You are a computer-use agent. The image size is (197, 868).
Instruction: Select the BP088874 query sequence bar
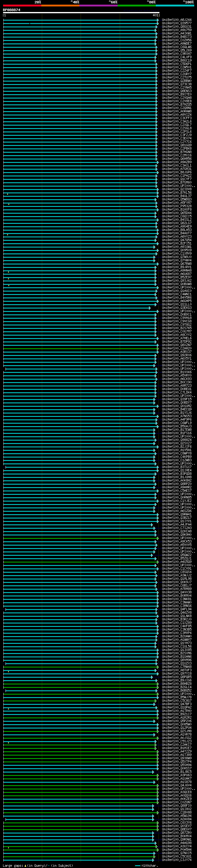click(x=81, y=13)
